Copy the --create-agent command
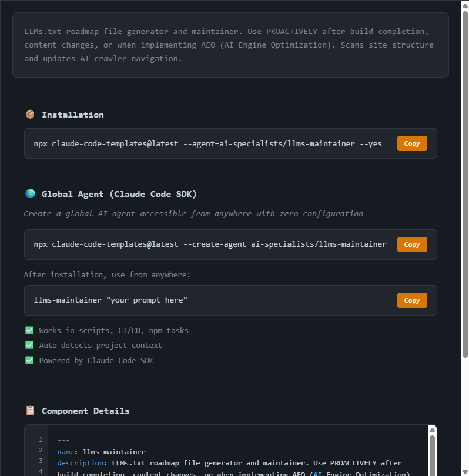The image size is (469, 476). pos(412,244)
